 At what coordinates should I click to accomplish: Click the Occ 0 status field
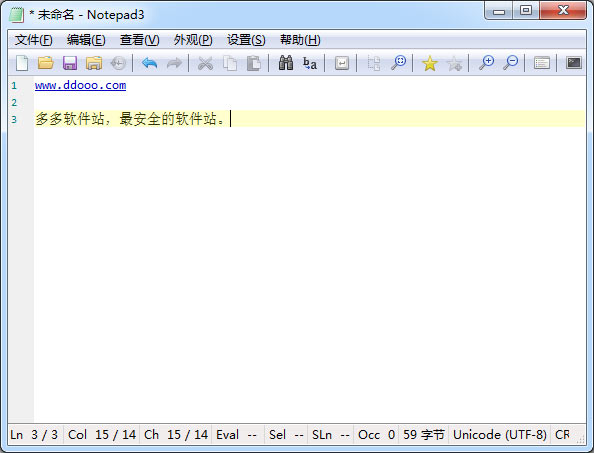pos(376,434)
